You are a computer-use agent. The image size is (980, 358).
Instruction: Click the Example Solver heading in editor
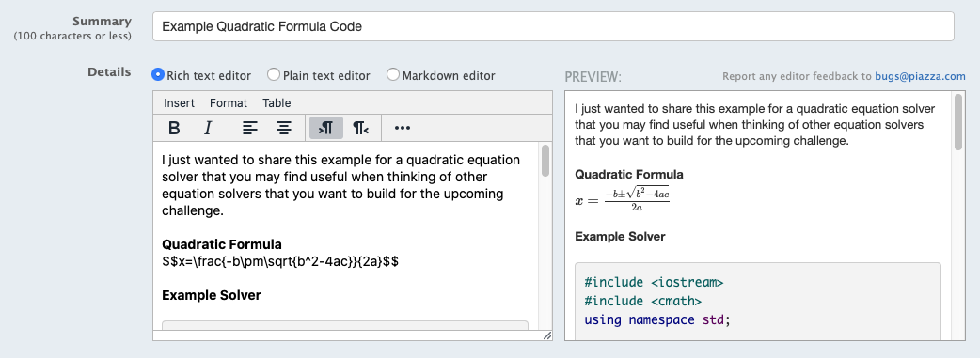click(x=212, y=295)
